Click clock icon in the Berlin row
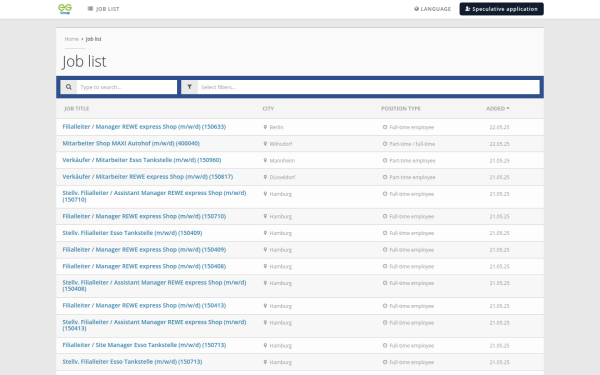The width and height of the screenshot is (600, 375). point(385,127)
